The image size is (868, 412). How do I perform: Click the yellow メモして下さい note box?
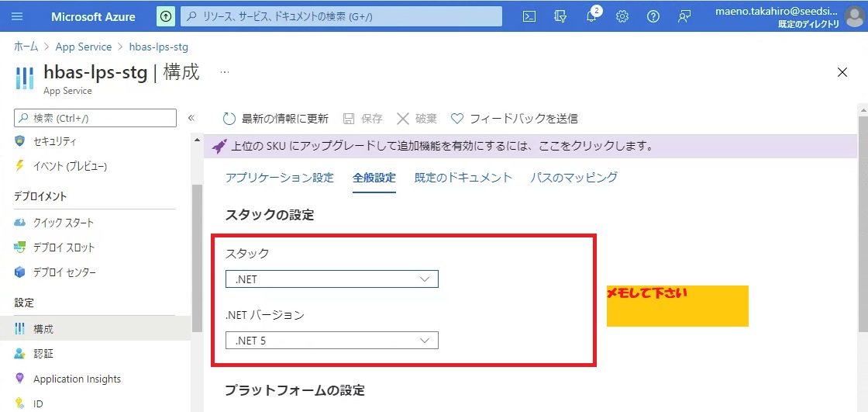[677, 306]
